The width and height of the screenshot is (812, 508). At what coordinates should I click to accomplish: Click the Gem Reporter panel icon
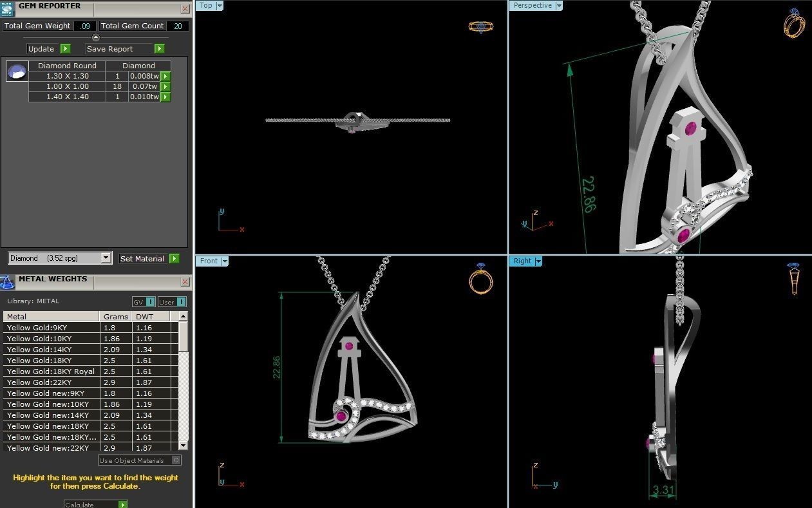point(7,9)
